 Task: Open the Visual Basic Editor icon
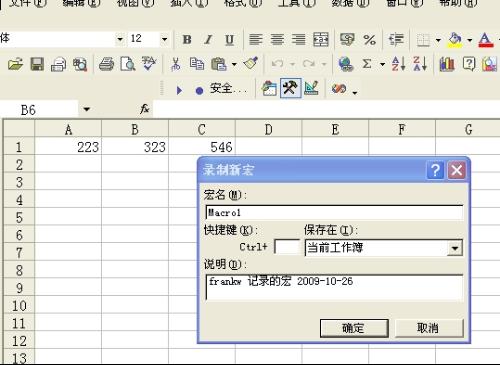point(269,89)
